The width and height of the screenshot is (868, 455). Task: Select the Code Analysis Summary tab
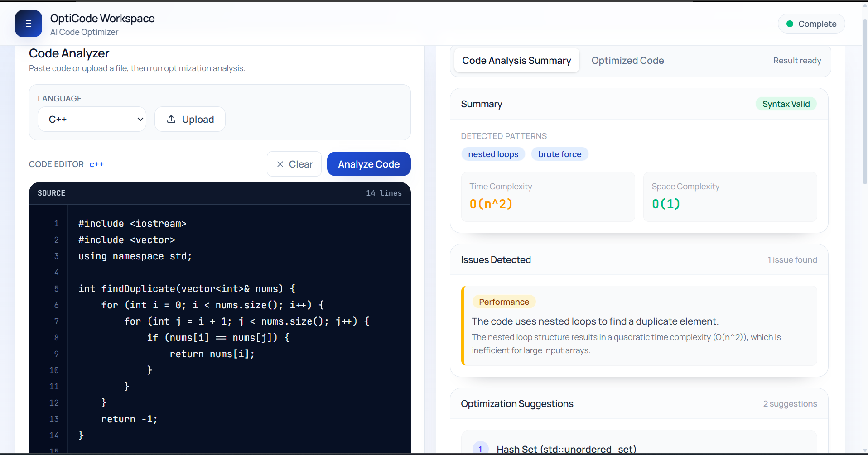click(516, 61)
